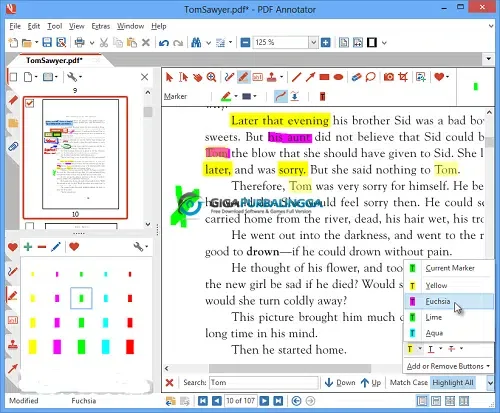
Task: Select the Ellipse shape tool
Action: click(x=338, y=77)
